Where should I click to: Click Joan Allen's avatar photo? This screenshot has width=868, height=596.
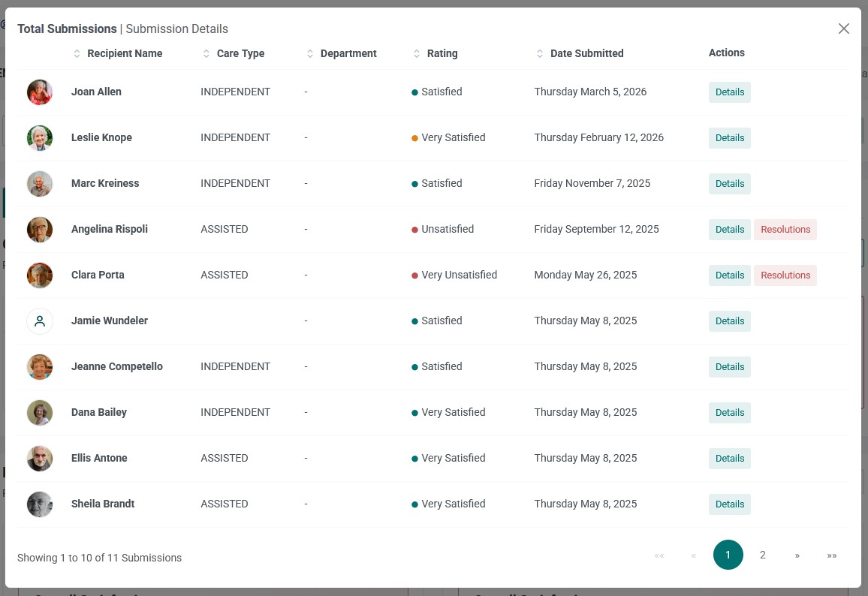tap(40, 92)
